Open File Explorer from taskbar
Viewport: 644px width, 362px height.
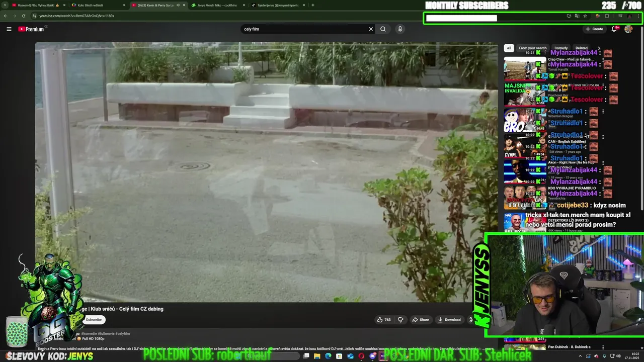(317, 356)
